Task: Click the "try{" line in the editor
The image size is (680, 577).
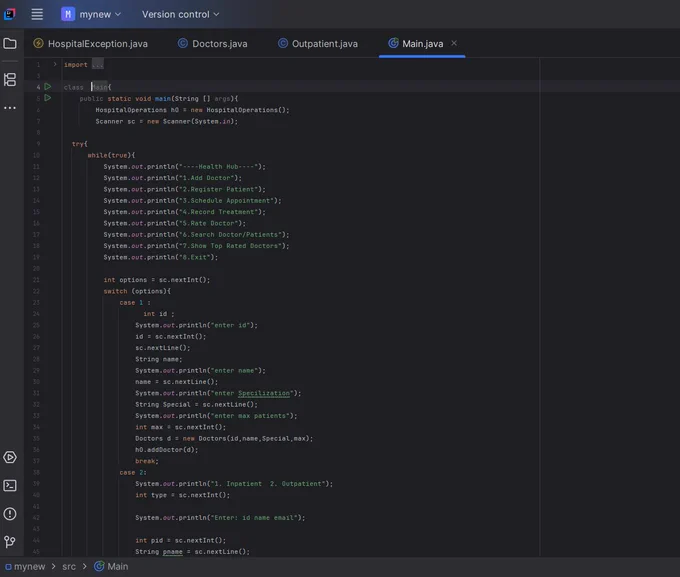Action: pos(80,144)
